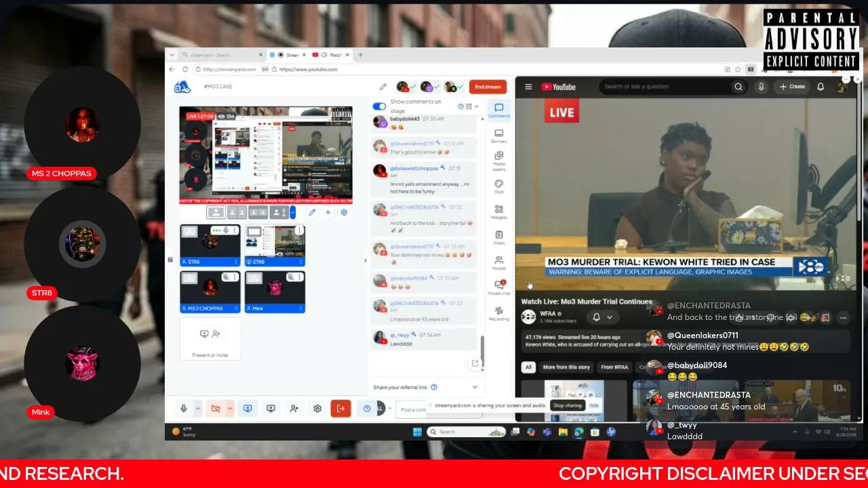Screen dimensions: 868x488
Task: Stop screen share in StreamYard bottom bar
Action: [248, 408]
